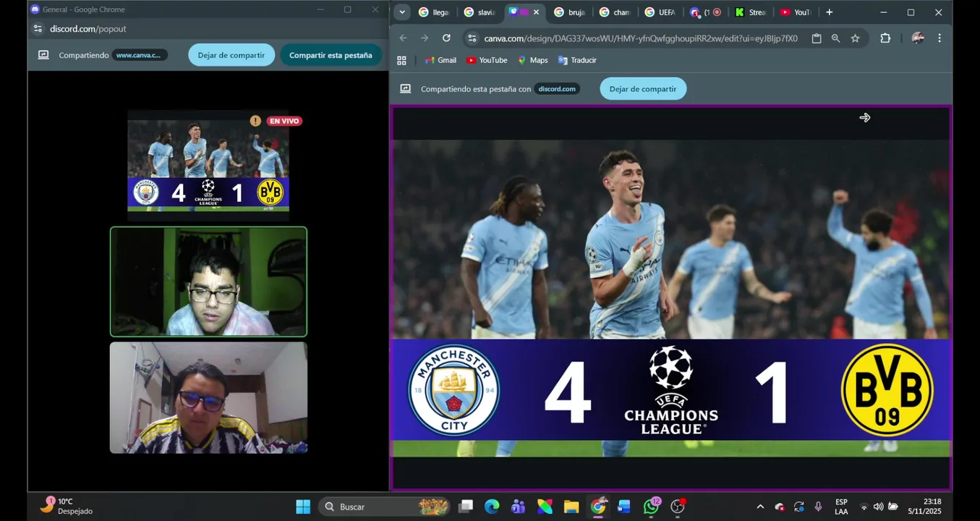Open the Windows Start menu

point(303,507)
